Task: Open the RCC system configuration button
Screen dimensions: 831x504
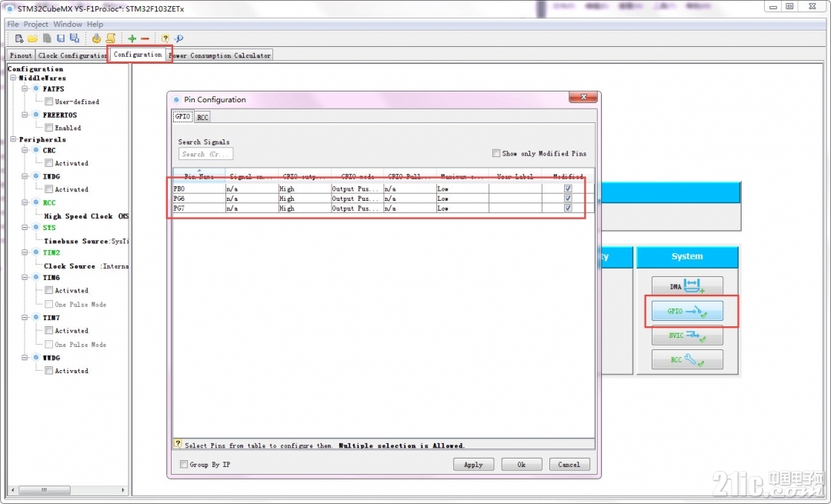Action: (x=687, y=360)
